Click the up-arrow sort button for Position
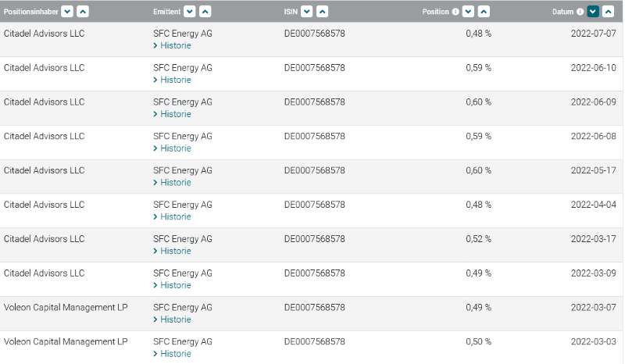Viewport: 625px width, 364px height. 484,11
